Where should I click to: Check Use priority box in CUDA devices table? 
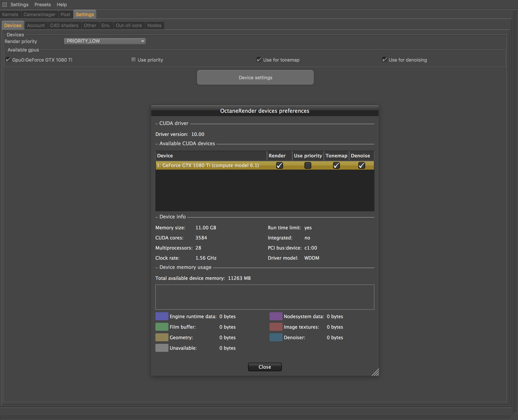[x=308, y=165]
